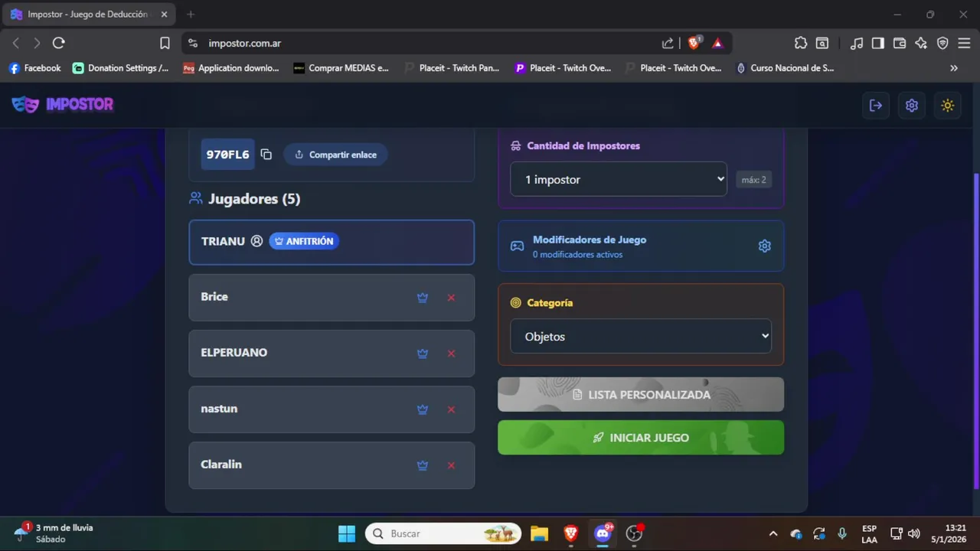Viewport: 980px width, 551px height.
Task: Click LISTA PERSONALIZADA button
Action: point(641,395)
